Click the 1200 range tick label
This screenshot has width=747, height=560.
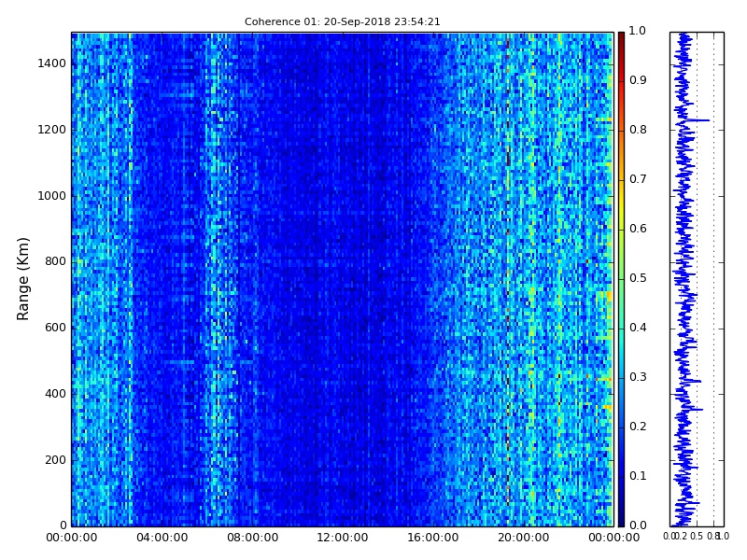[51, 130]
